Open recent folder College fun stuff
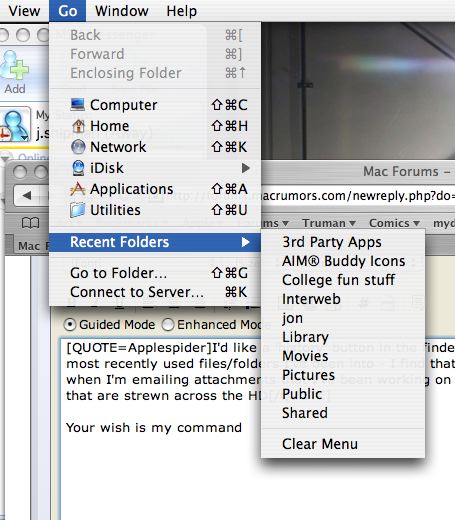The width and height of the screenshot is (455, 520). click(x=343, y=280)
